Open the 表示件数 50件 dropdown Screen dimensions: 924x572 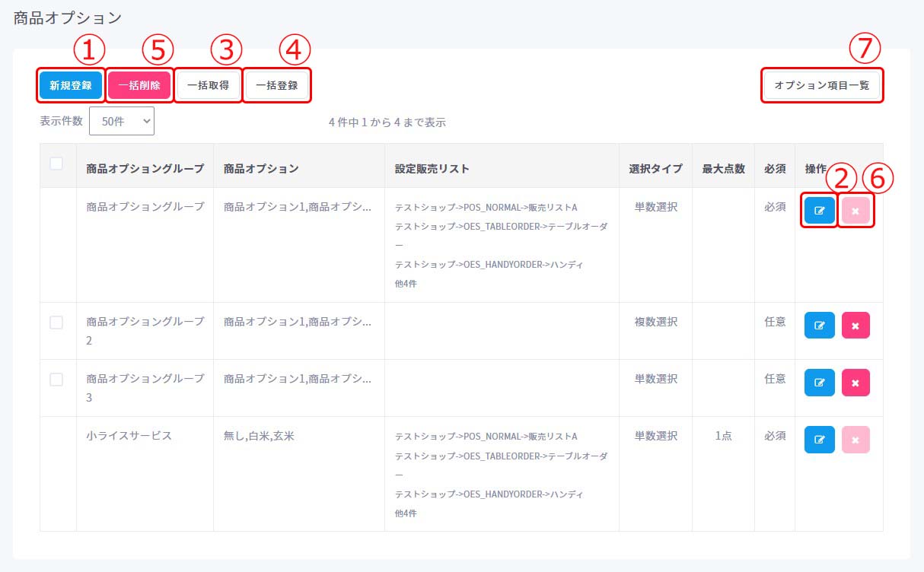122,121
